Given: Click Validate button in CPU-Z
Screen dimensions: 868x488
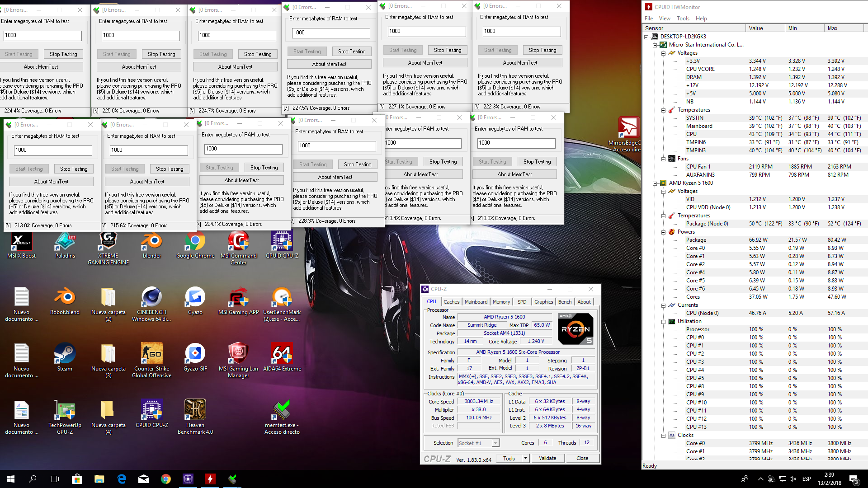Looking at the screenshot, I should [547, 458].
